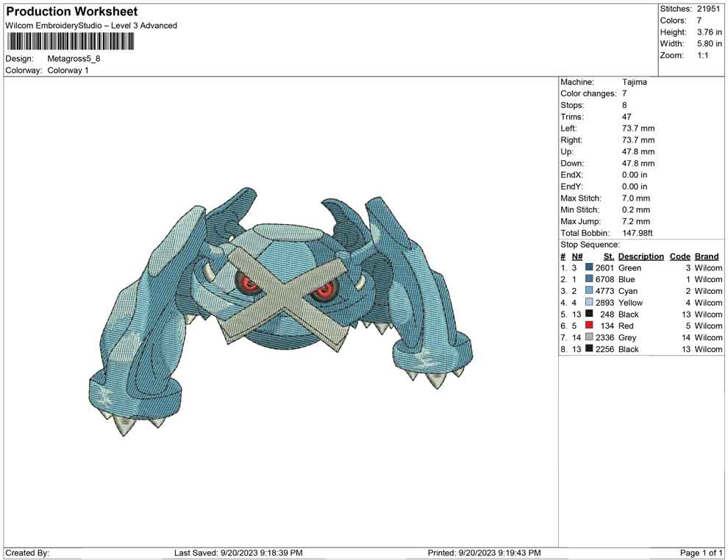
Task: Click the black swatch with 248 stitches
Action: pyautogui.click(x=589, y=314)
